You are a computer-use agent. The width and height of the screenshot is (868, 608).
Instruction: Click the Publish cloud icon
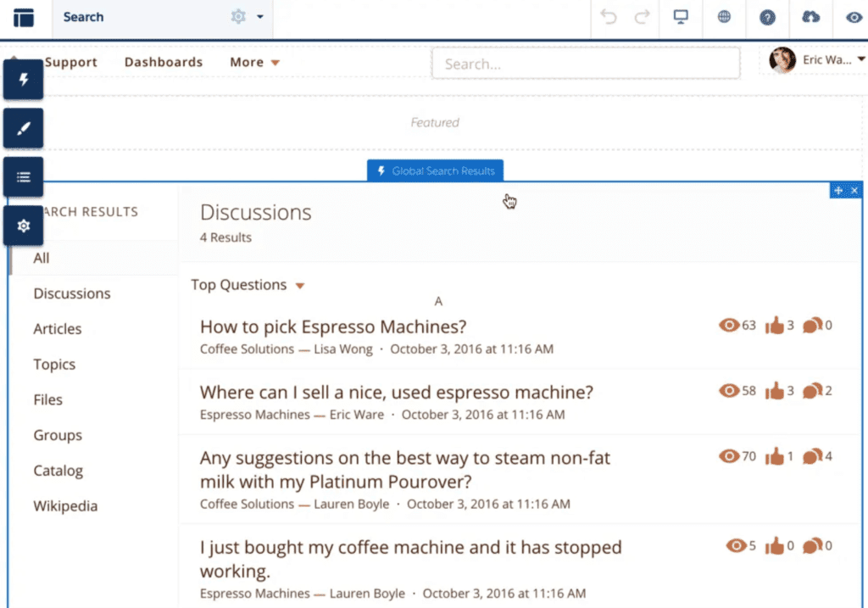810,17
